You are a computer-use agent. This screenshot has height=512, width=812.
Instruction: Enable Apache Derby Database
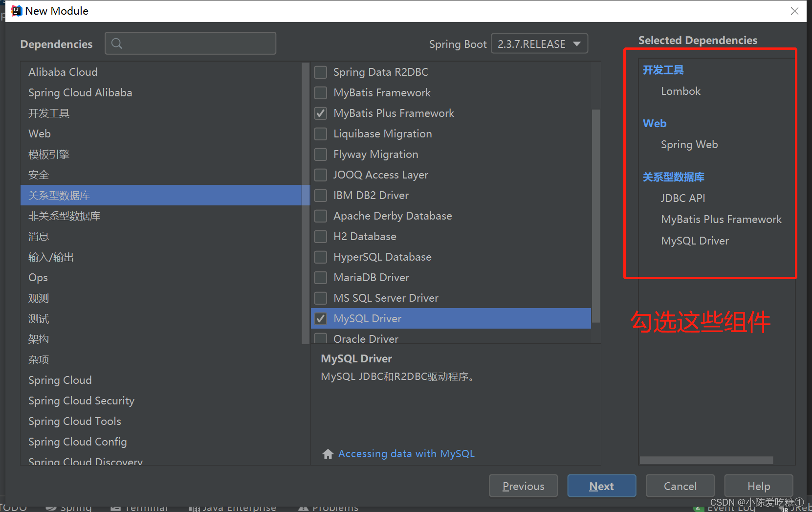coord(321,216)
